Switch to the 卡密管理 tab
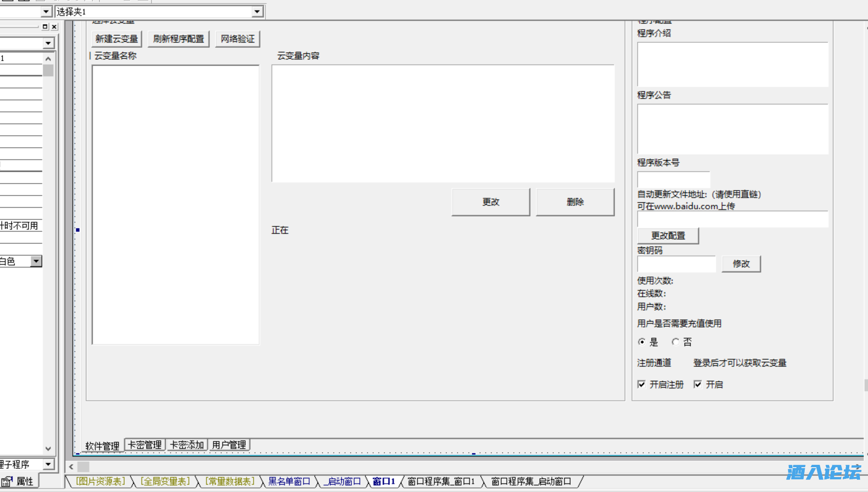The height and width of the screenshot is (492, 868). tap(144, 445)
